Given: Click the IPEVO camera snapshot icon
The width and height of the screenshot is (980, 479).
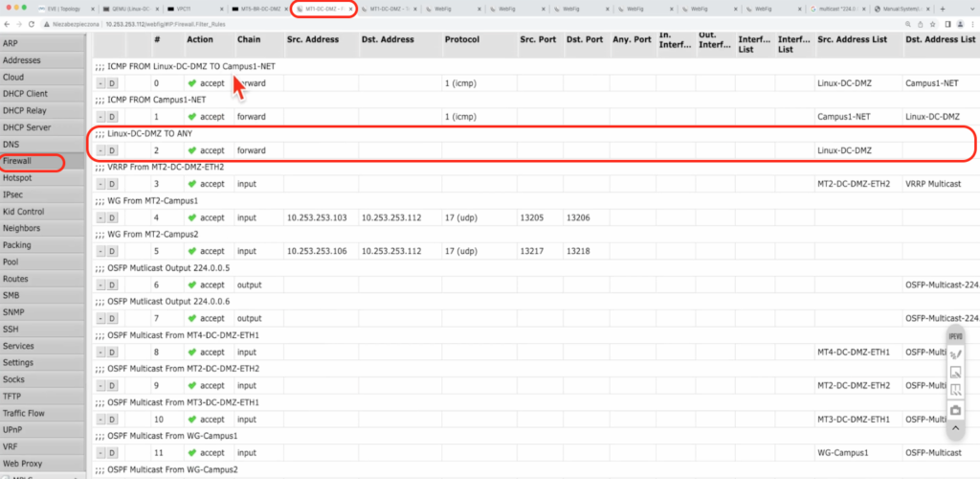Looking at the screenshot, I should (955, 409).
